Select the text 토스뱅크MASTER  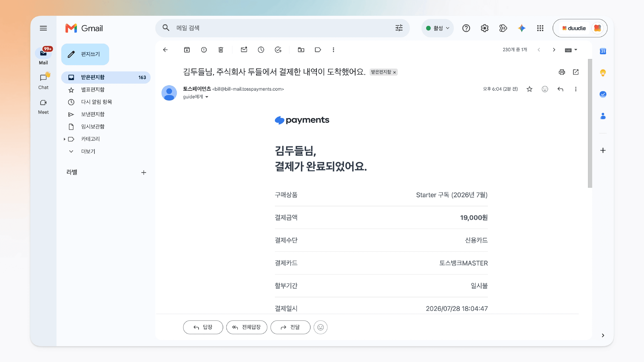click(464, 263)
